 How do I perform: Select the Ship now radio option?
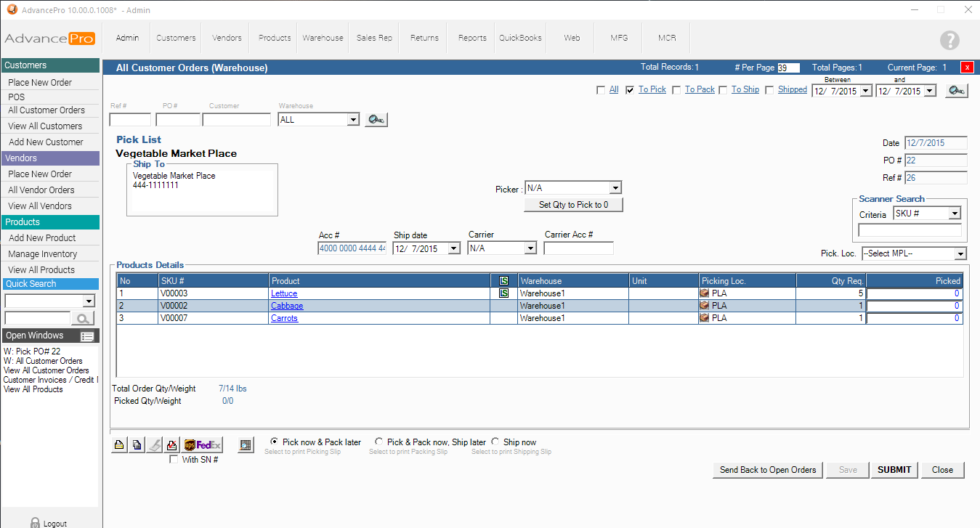(495, 442)
